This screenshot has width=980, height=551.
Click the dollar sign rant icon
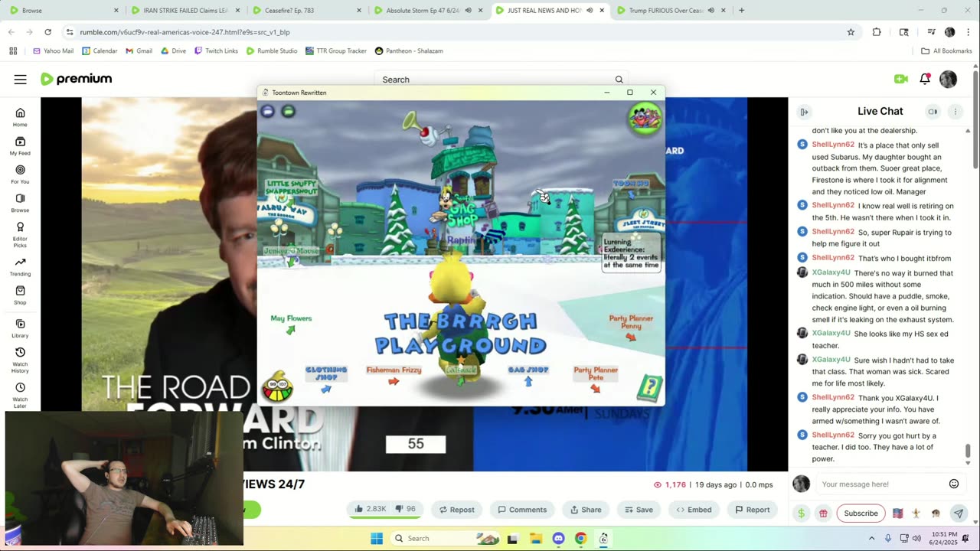802,514
